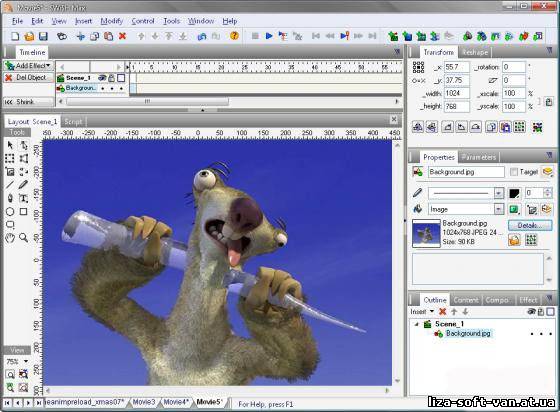
Task: Open Help with the orange question mark icon
Action: point(234,36)
